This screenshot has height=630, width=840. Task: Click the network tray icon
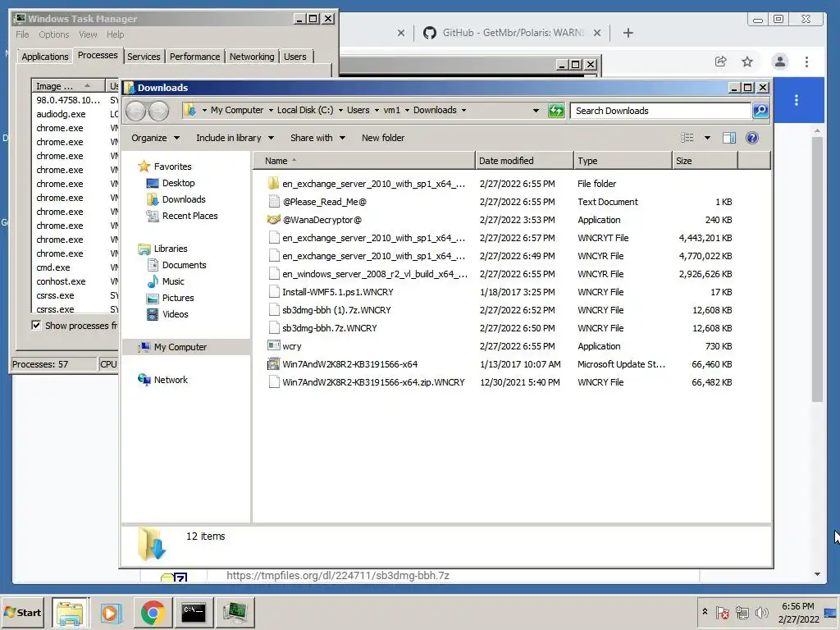click(x=742, y=612)
